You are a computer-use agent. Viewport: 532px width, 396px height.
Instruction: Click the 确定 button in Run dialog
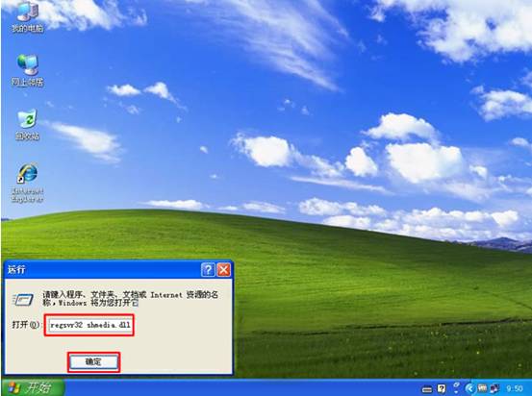pyautogui.click(x=93, y=362)
